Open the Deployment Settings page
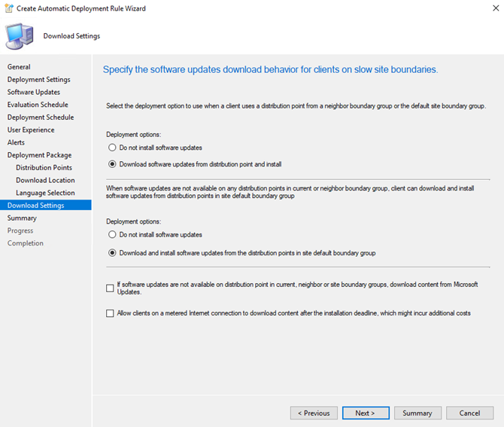Screen dimensions: 504x427 pos(39,80)
